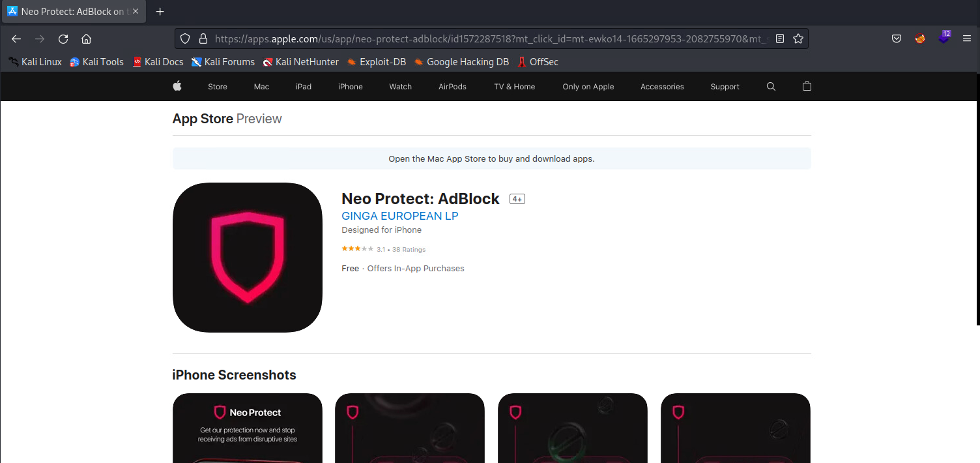Image resolution: width=980 pixels, height=463 pixels.
Task: Select the AirPods navigation item
Action: click(x=452, y=86)
